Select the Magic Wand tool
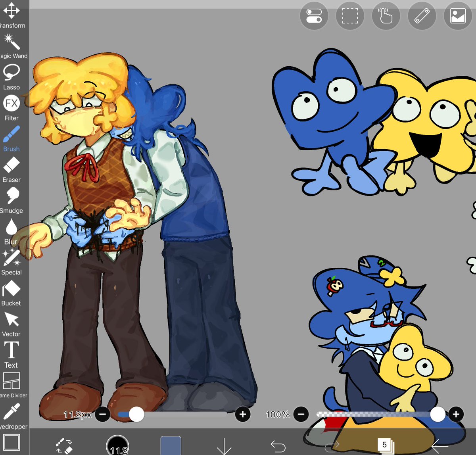The width and height of the screenshot is (476, 455). click(12, 46)
